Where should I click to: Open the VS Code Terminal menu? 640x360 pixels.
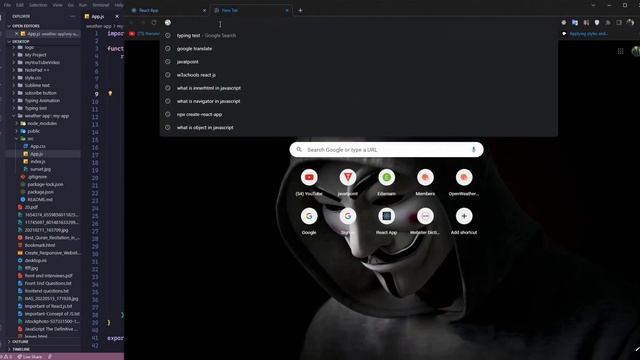[x=101, y=5]
